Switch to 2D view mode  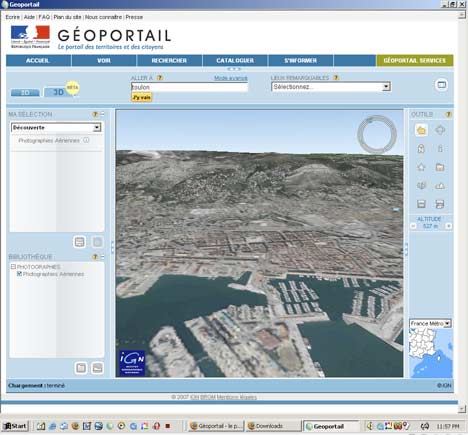pos(25,92)
